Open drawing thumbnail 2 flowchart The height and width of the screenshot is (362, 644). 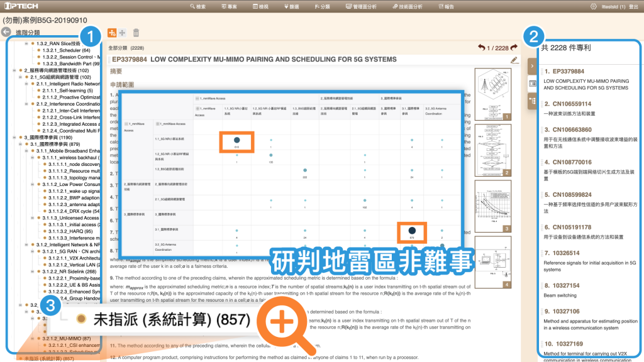click(493, 150)
